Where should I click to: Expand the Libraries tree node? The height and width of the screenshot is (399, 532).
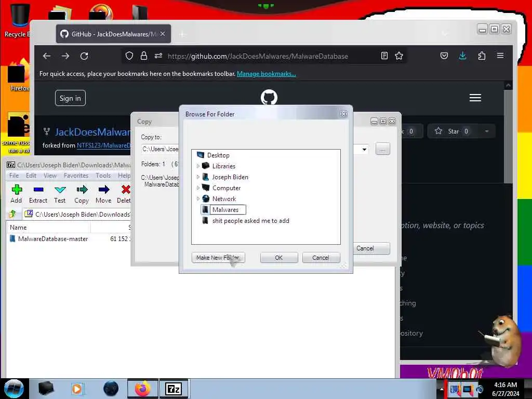click(198, 166)
